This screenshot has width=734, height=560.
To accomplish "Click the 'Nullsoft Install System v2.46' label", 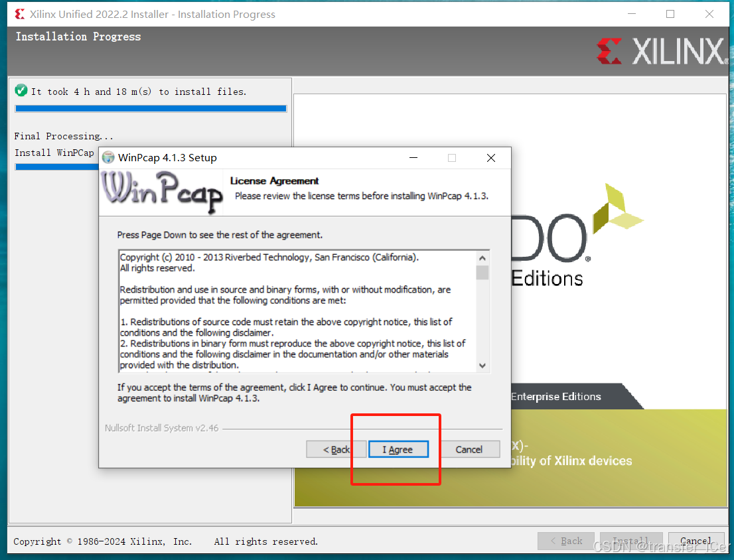I will click(x=161, y=428).
